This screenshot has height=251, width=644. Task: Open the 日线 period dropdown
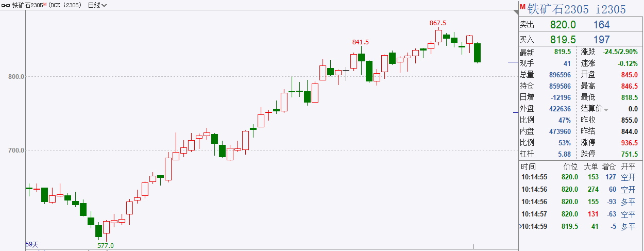tap(97, 5)
